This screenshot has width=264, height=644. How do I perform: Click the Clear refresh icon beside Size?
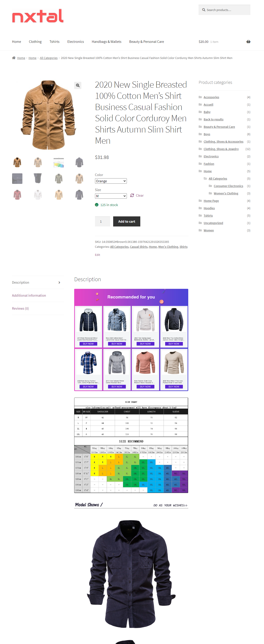132,195
